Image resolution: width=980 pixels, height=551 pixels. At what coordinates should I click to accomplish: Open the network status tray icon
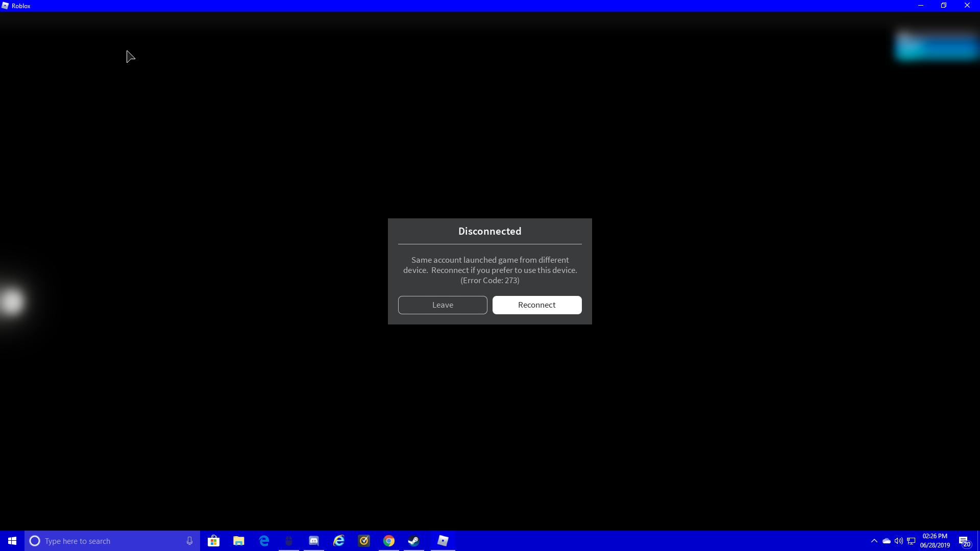[x=911, y=541]
